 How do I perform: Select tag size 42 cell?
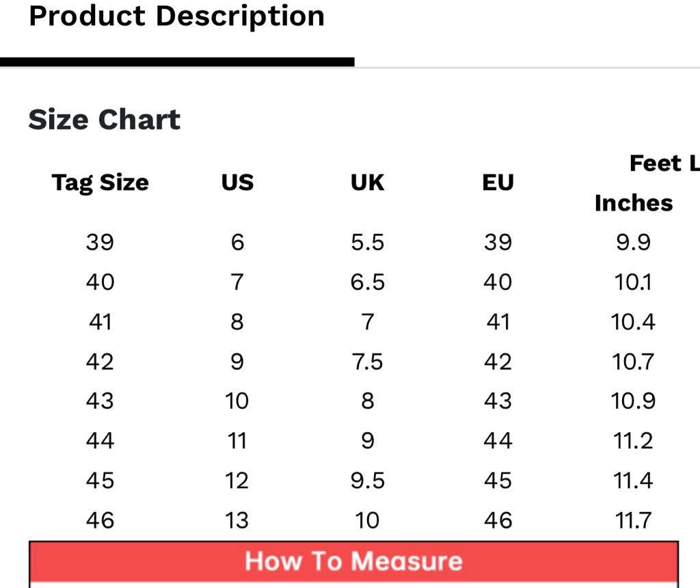click(100, 361)
